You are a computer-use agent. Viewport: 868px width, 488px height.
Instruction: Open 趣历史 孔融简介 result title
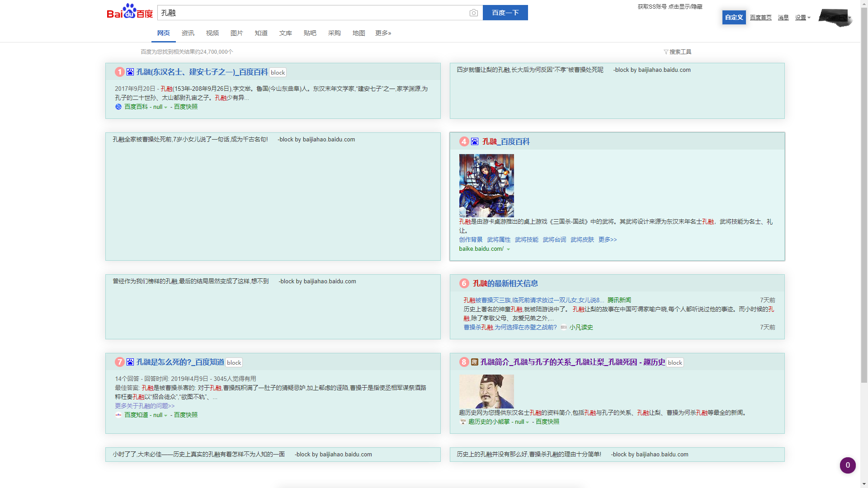(x=572, y=362)
